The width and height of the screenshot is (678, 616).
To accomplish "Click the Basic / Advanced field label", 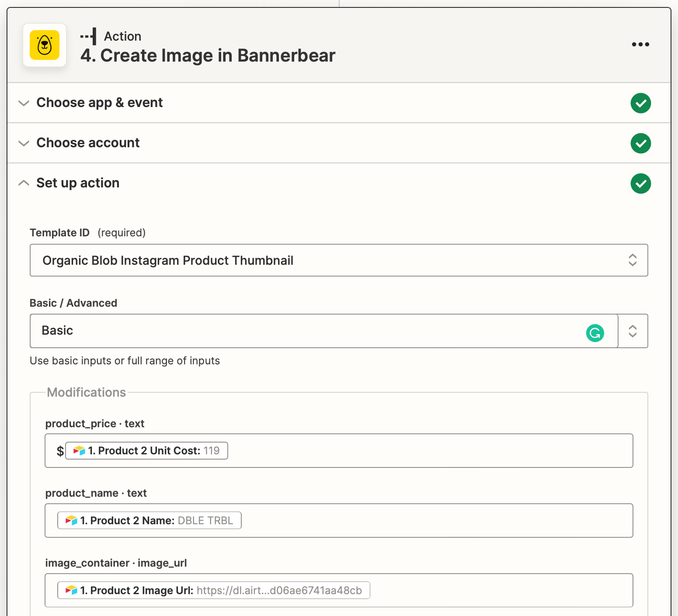I will [73, 303].
